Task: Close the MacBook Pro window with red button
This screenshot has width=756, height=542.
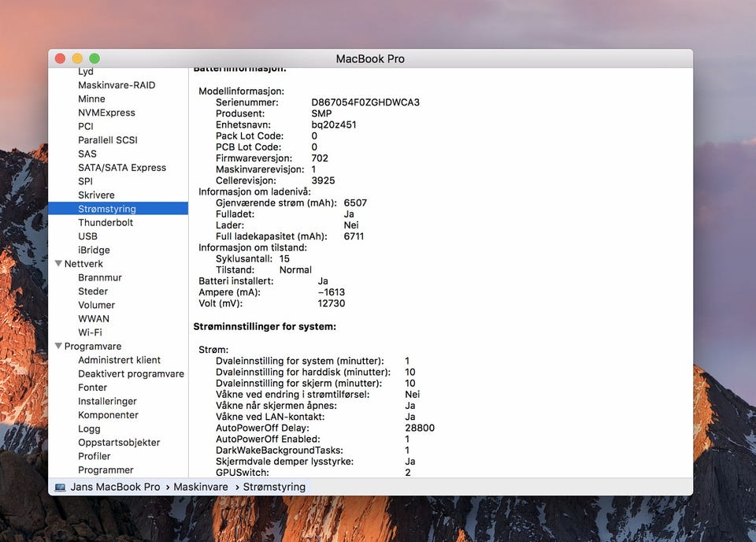Action: [x=60, y=59]
